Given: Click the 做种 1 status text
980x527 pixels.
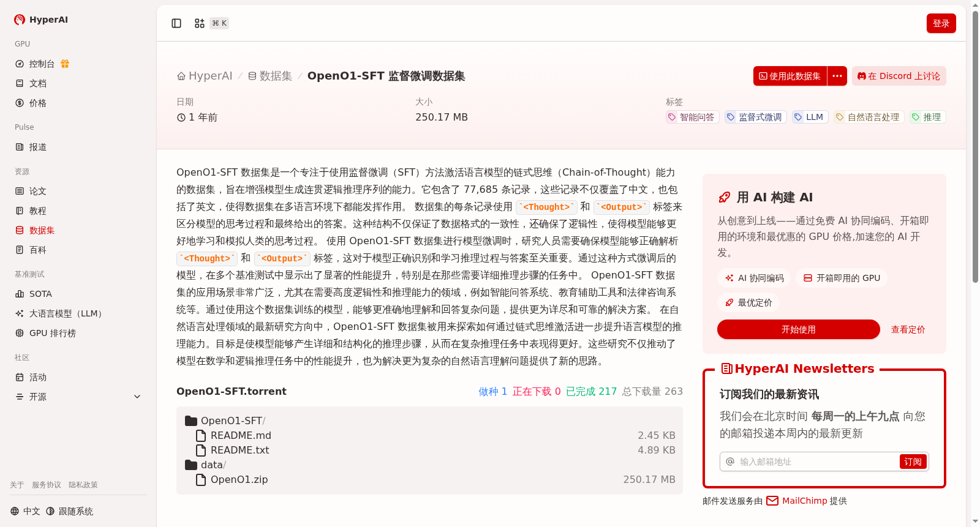Looking at the screenshot, I should (492, 391).
